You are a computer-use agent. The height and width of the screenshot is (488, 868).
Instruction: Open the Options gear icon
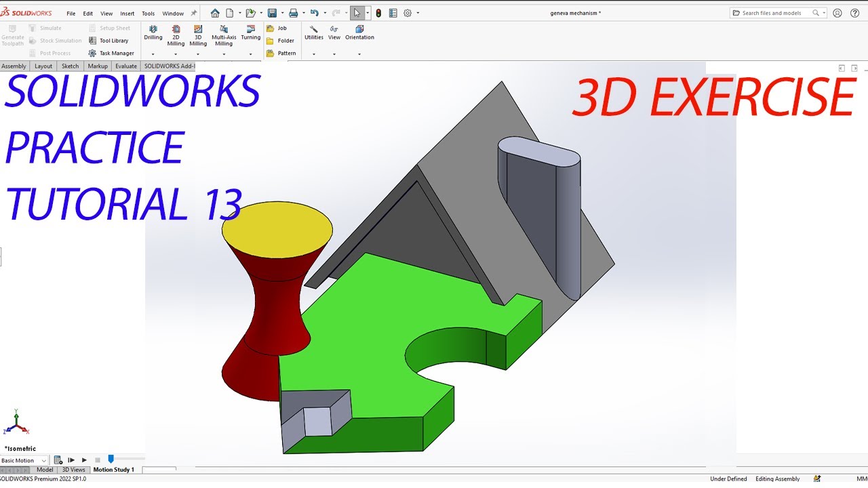coord(408,13)
